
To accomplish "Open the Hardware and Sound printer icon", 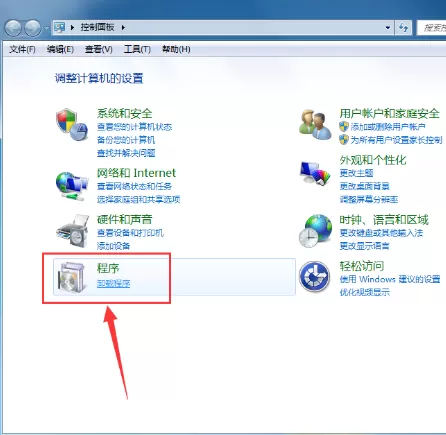I will point(72,231).
